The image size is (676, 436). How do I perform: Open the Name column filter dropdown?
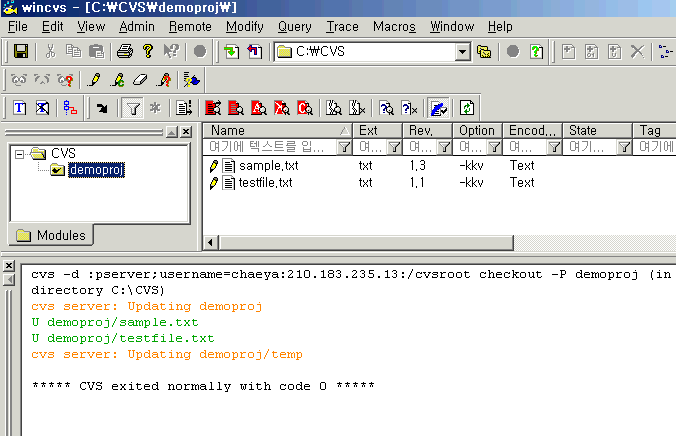(x=344, y=147)
